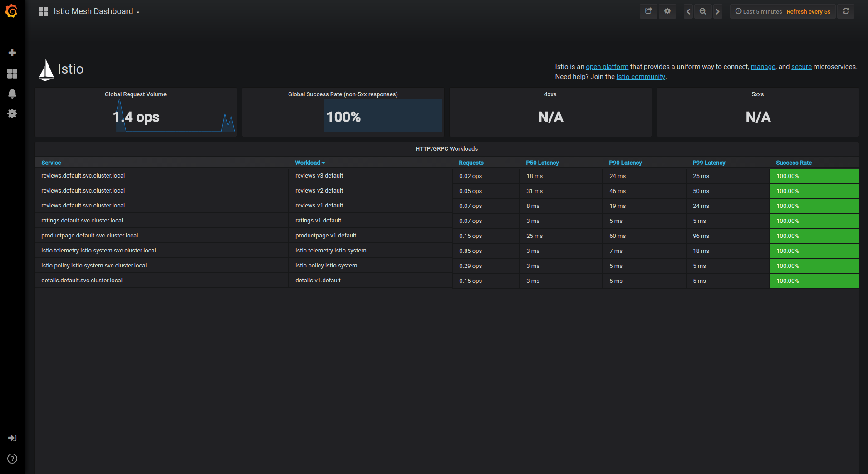The width and height of the screenshot is (868, 474).
Task: Shift time range backward with left arrow
Action: [x=688, y=11]
